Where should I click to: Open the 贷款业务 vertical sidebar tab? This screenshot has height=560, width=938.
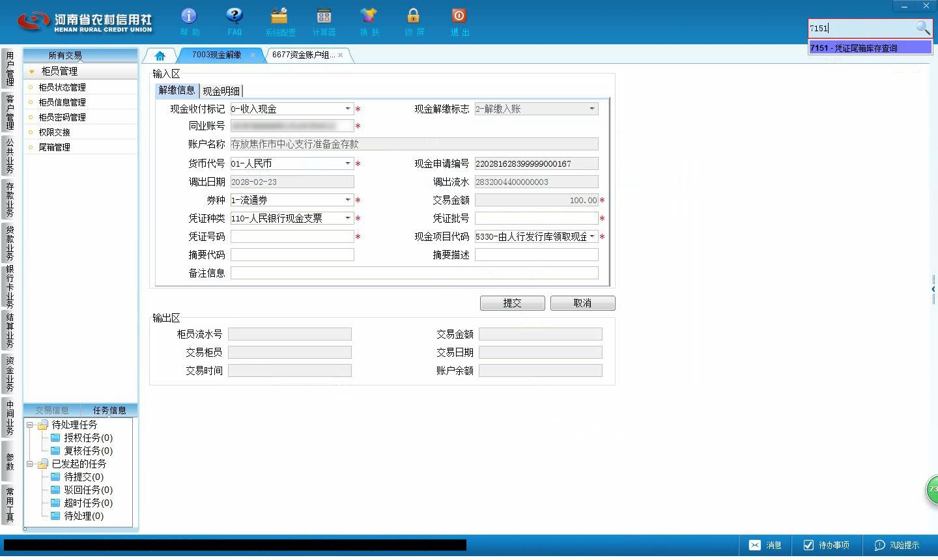point(9,243)
